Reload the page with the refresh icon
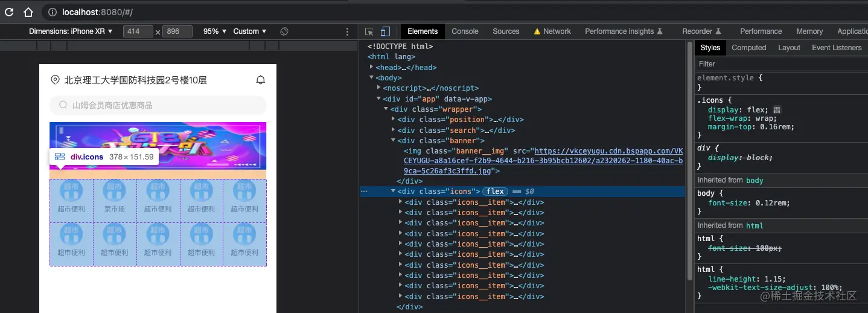Image resolution: width=868 pixels, height=313 pixels. point(9,12)
